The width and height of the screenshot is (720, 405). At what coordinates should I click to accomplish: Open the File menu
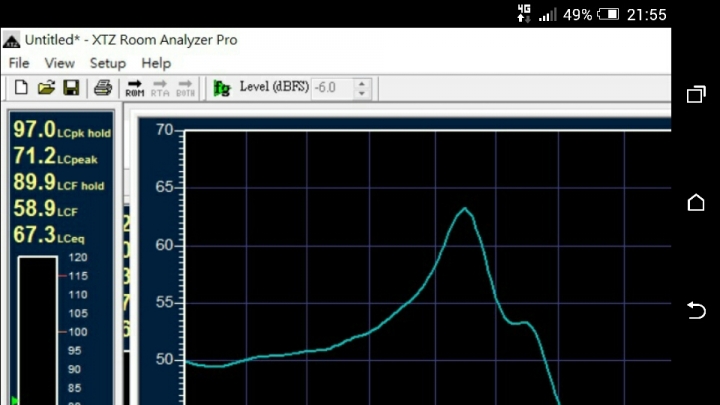click(19, 63)
